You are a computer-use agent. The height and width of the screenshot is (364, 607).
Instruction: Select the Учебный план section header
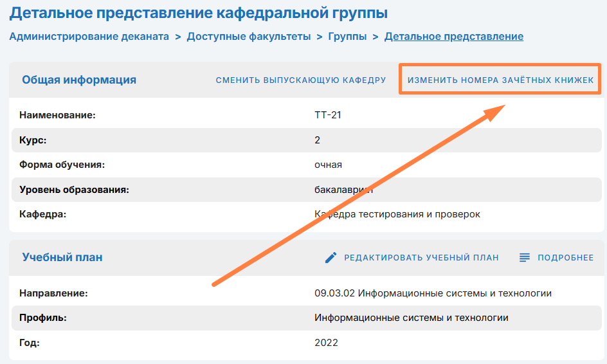(62, 257)
